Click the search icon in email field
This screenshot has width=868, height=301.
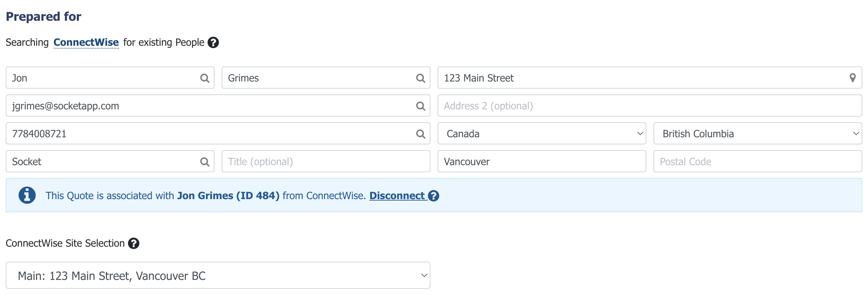pyautogui.click(x=420, y=106)
